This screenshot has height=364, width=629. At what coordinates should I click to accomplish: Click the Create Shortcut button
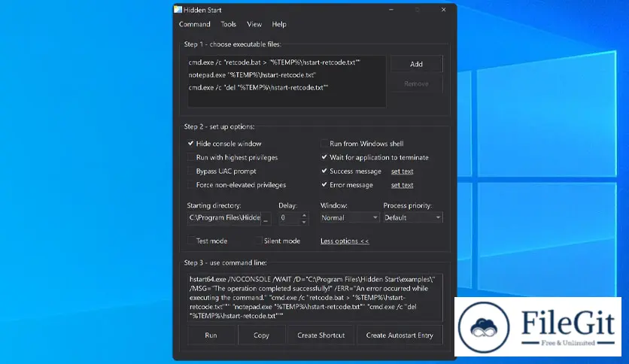point(321,335)
